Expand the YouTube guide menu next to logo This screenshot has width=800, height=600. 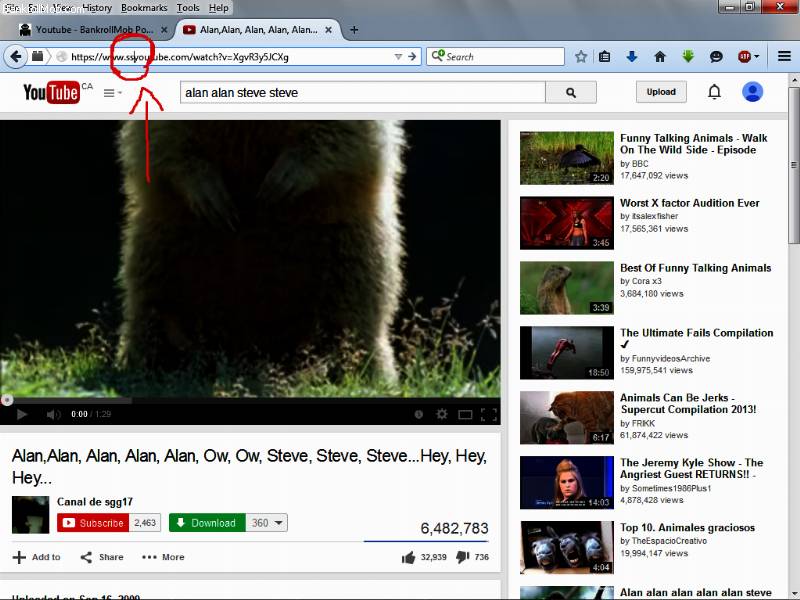[x=112, y=93]
